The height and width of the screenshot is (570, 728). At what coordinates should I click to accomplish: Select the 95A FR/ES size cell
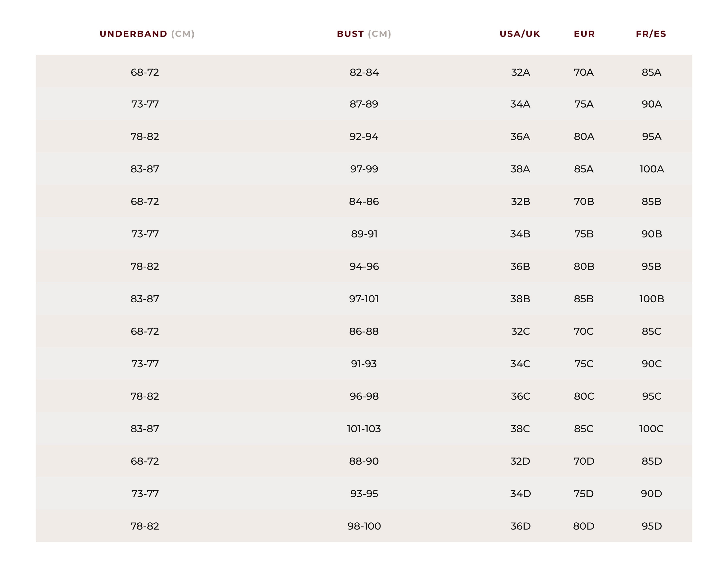pyautogui.click(x=652, y=136)
